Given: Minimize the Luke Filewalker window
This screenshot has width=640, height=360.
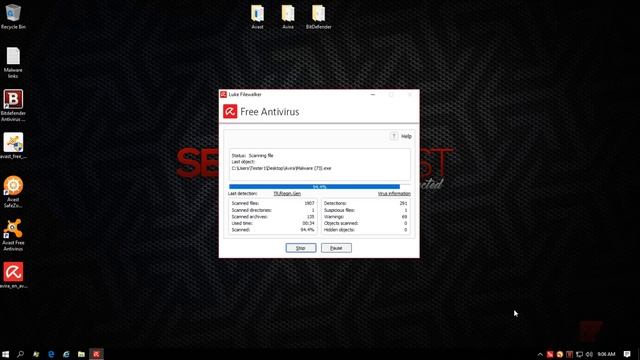Looking at the screenshot, I should click(373, 94).
